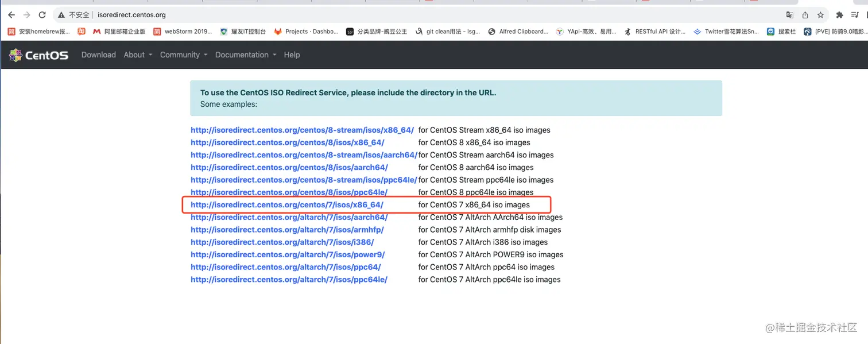
Task: Open the media control playlist icon
Action: (855, 15)
